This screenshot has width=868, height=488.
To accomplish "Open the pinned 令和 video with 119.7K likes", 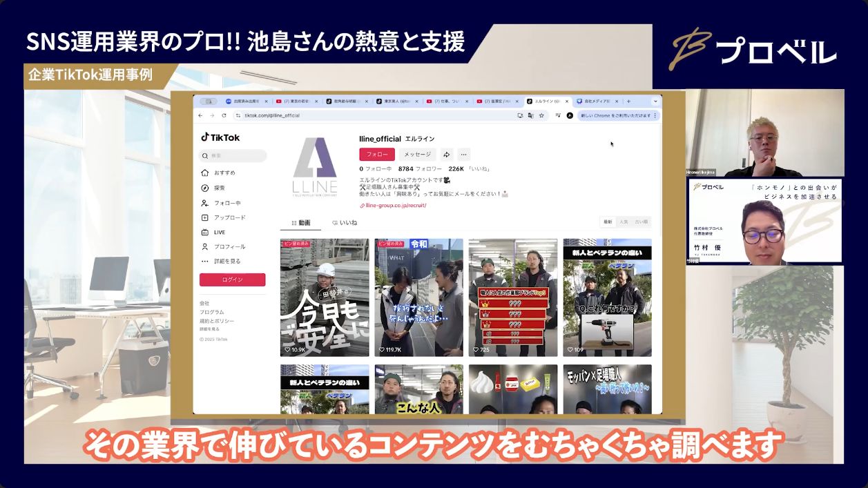I will [x=419, y=297].
